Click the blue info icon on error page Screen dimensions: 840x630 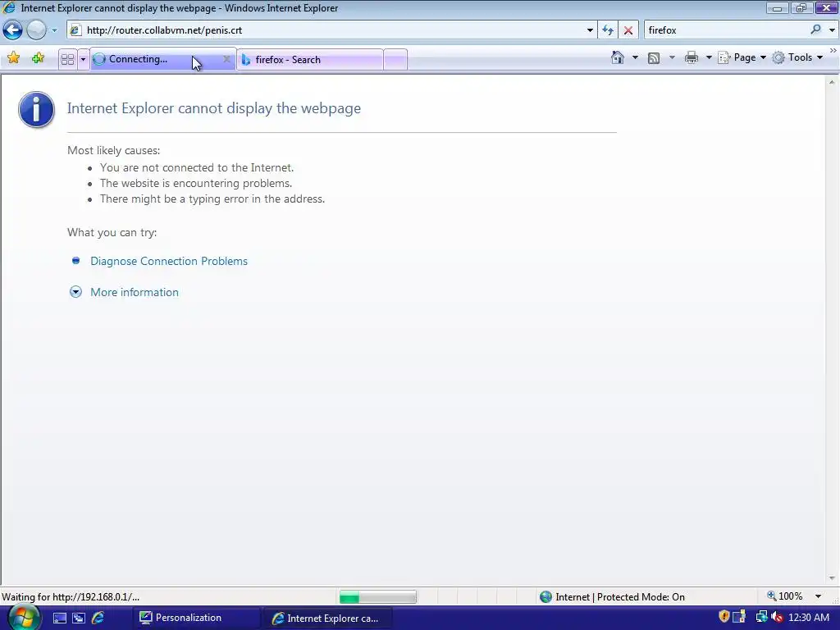[36, 109]
